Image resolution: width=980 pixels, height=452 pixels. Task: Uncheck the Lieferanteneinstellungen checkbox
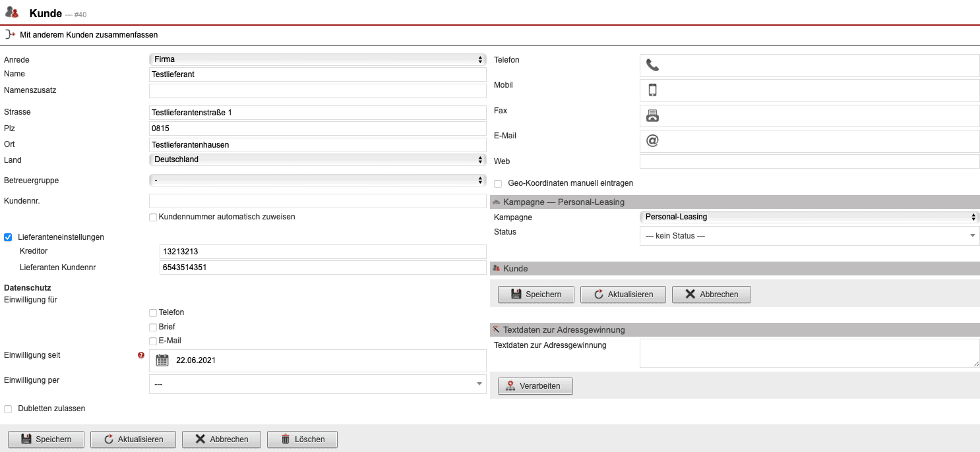tap(8, 237)
